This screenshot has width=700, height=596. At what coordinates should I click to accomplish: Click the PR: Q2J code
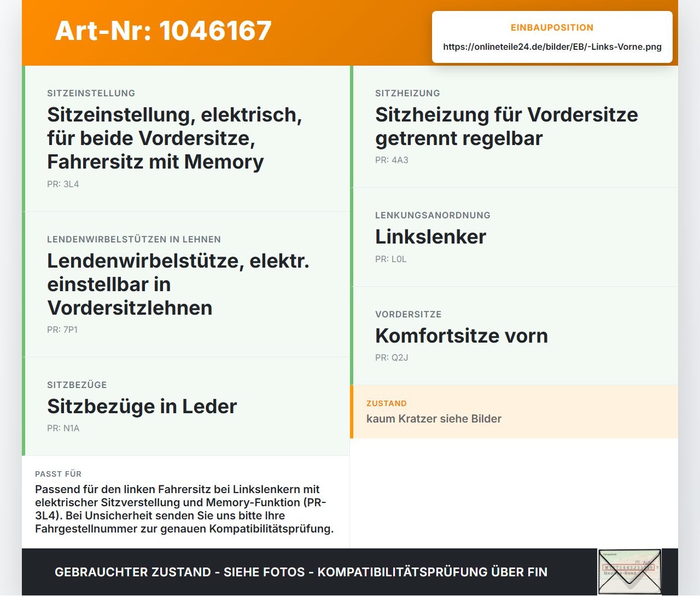[392, 357]
